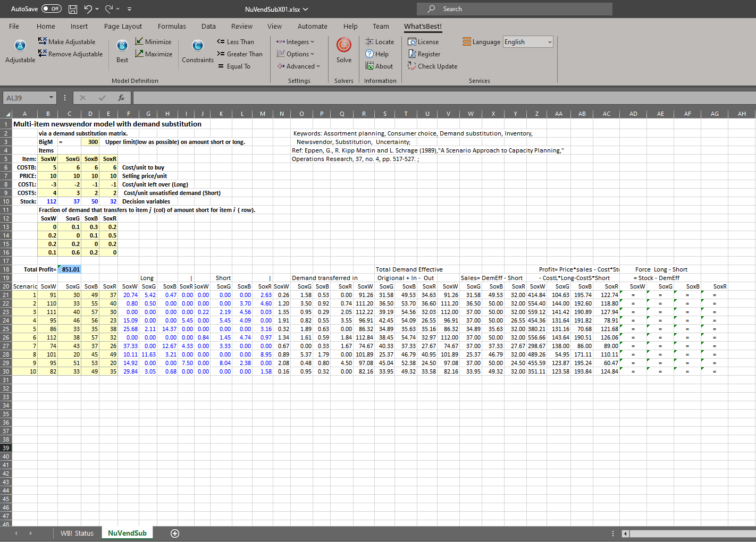Click the Remove Adjustable icon

[x=71, y=54]
